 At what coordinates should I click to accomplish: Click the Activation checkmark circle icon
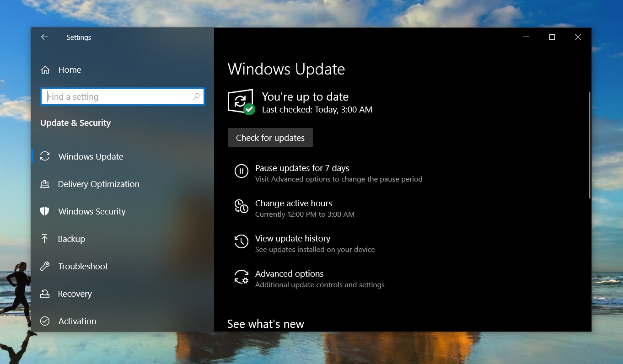(45, 321)
